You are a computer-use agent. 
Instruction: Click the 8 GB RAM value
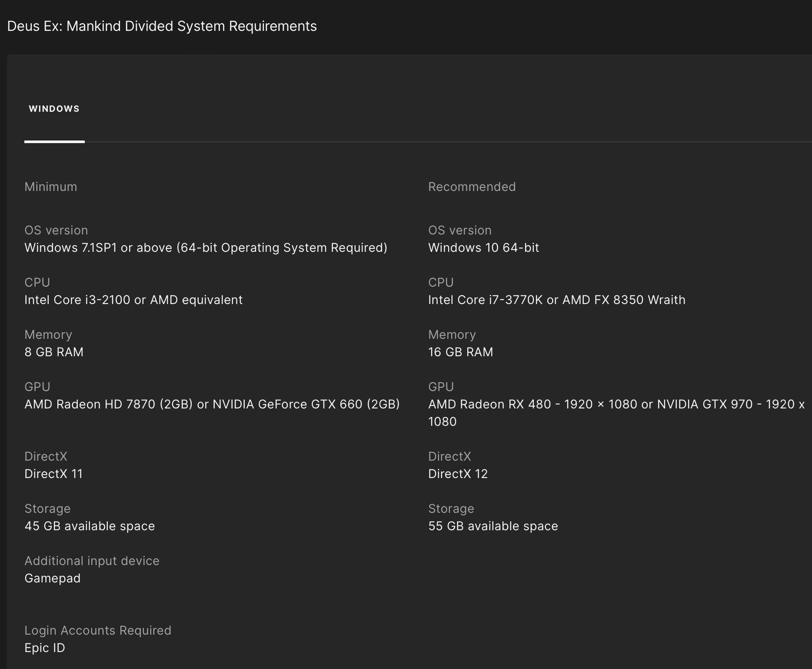tap(54, 352)
